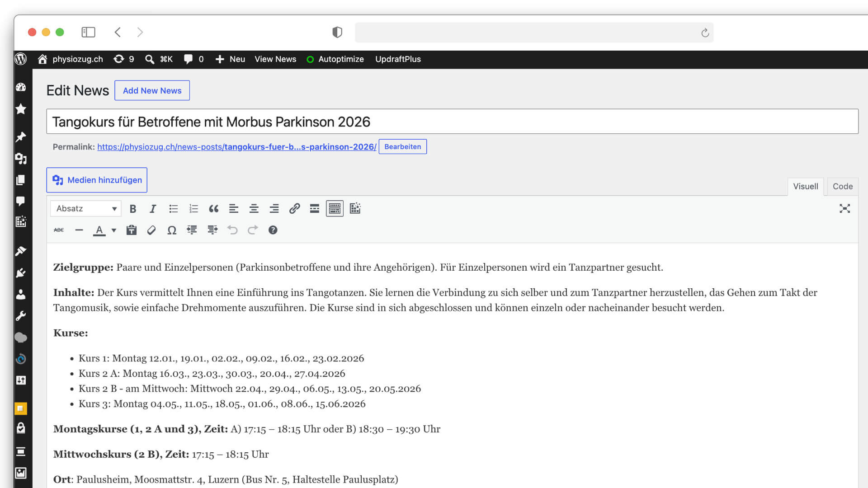
Task: Open the ⌘K search in admin bar
Action: [x=159, y=59]
